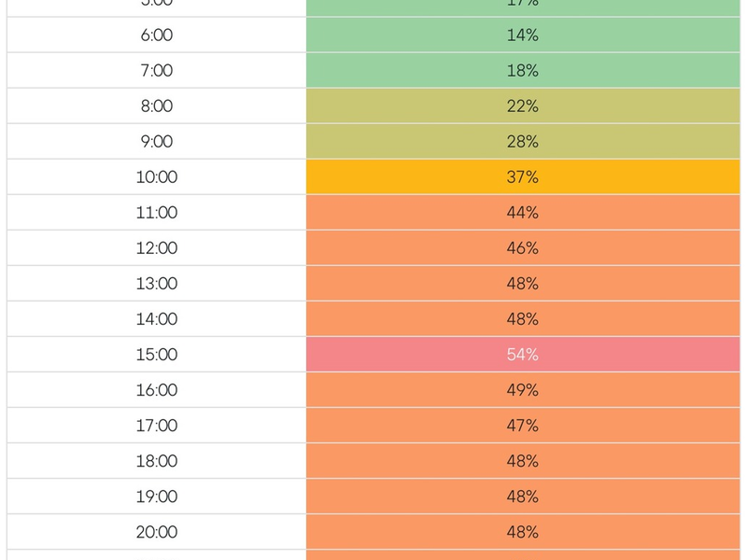Select the 46% cell at 12:00

(523, 248)
